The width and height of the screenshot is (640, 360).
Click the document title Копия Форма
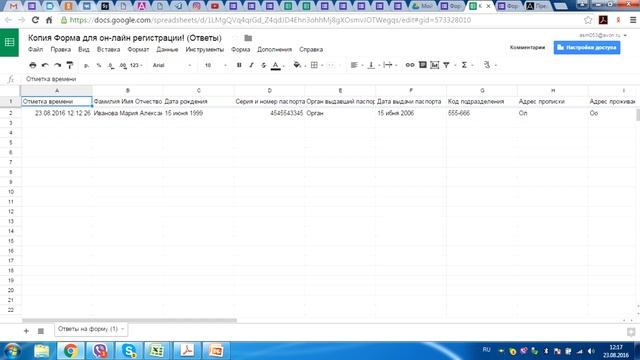[125, 38]
